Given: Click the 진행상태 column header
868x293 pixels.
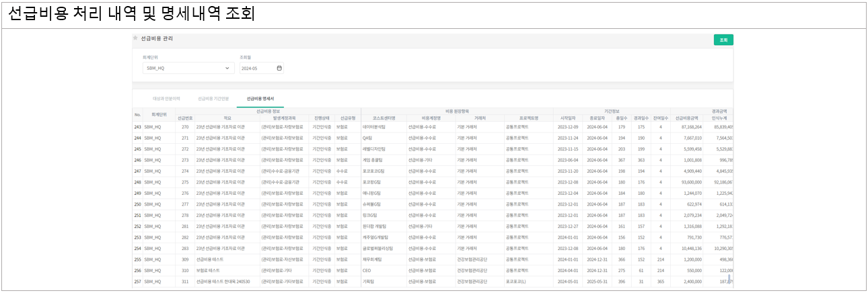Looking at the screenshot, I should (x=322, y=118).
